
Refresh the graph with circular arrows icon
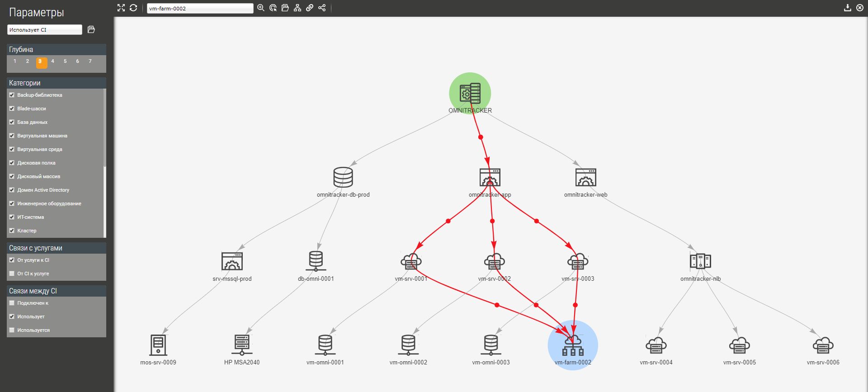[133, 8]
